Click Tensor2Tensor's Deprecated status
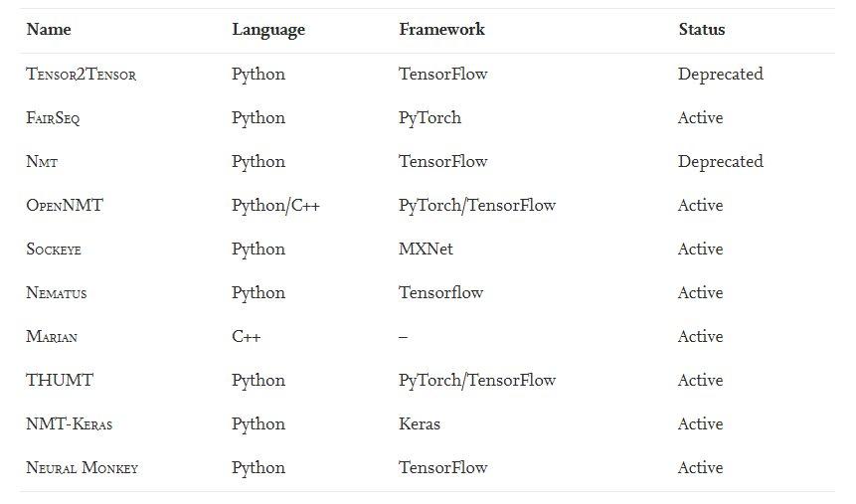Viewport: 856px width, 504px height. click(720, 75)
